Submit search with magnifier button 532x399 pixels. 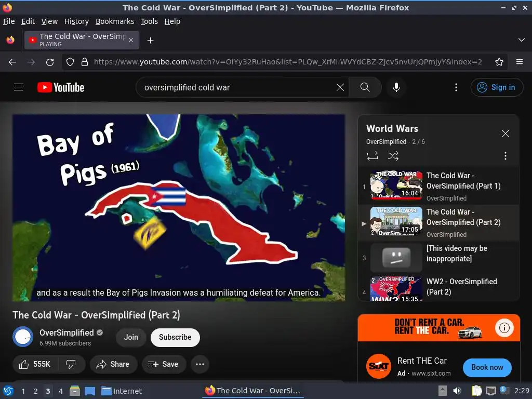(x=365, y=87)
